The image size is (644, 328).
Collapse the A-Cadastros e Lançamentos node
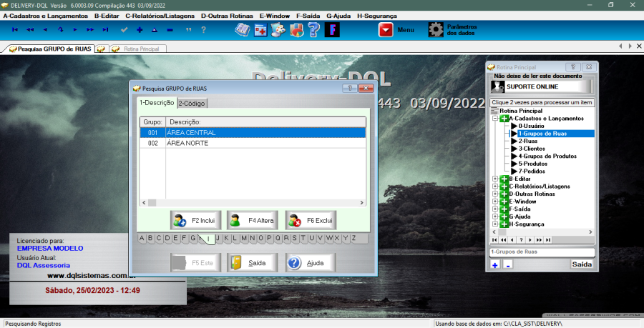click(x=495, y=119)
